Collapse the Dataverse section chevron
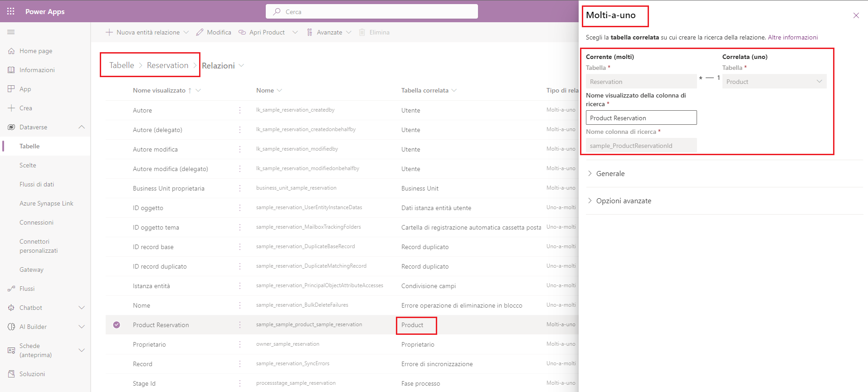 [x=82, y=127]
